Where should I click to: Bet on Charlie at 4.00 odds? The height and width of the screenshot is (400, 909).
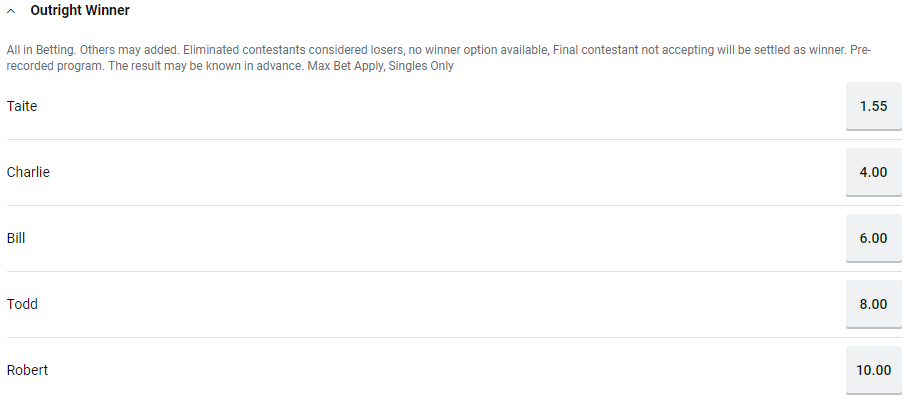(874, 172)
